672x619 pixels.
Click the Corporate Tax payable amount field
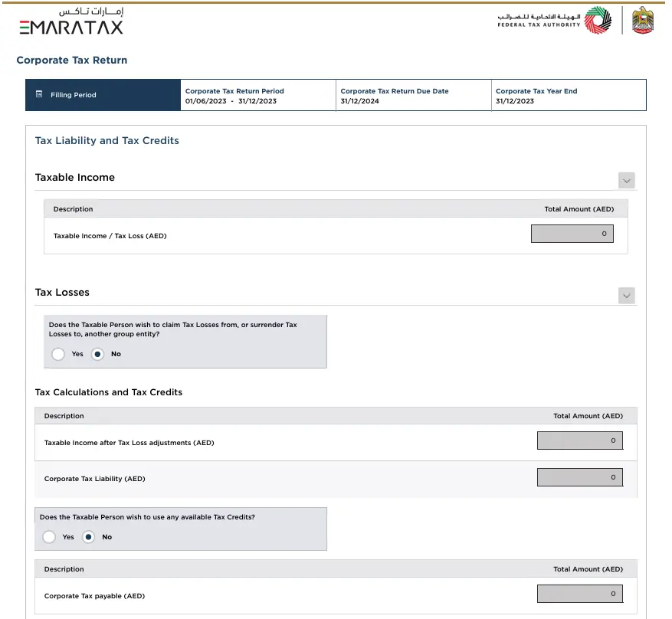pyautogui.click(x=579, y=594)
